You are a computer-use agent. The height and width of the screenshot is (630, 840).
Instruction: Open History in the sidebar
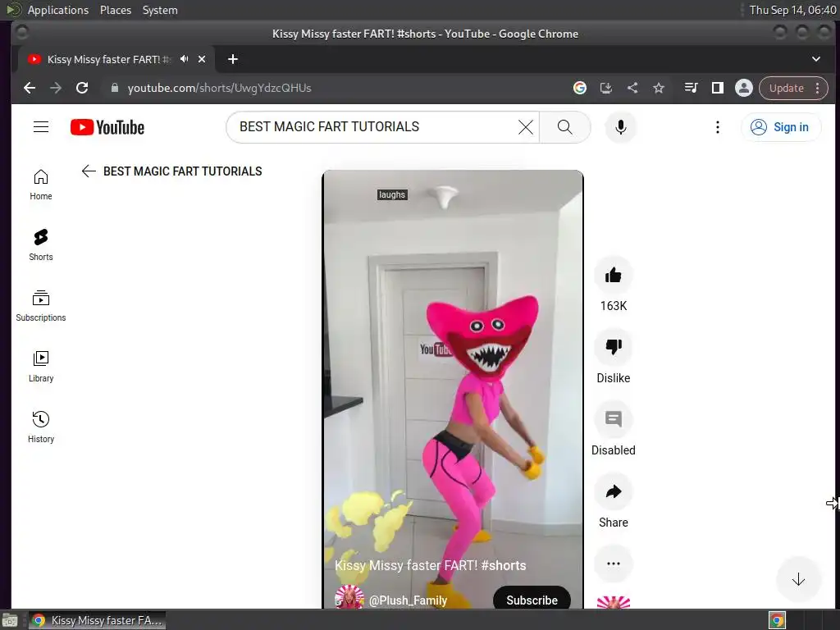point(41,427)
